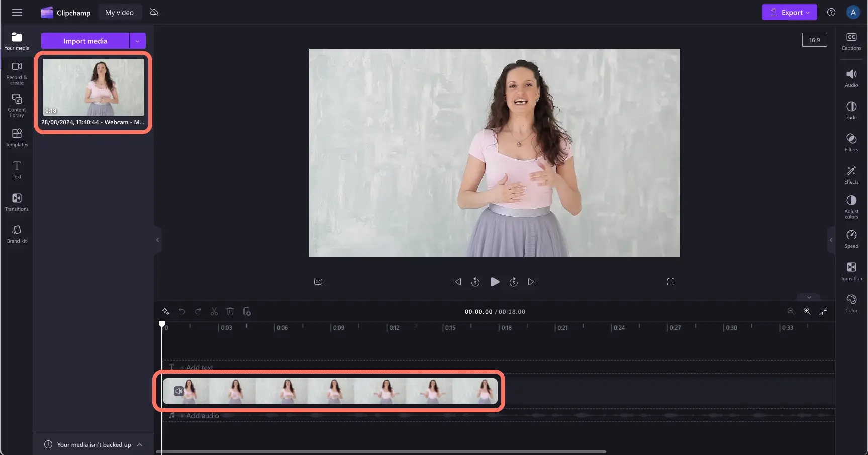Undo the last action
868x455 pixels.
coord(182,311)
